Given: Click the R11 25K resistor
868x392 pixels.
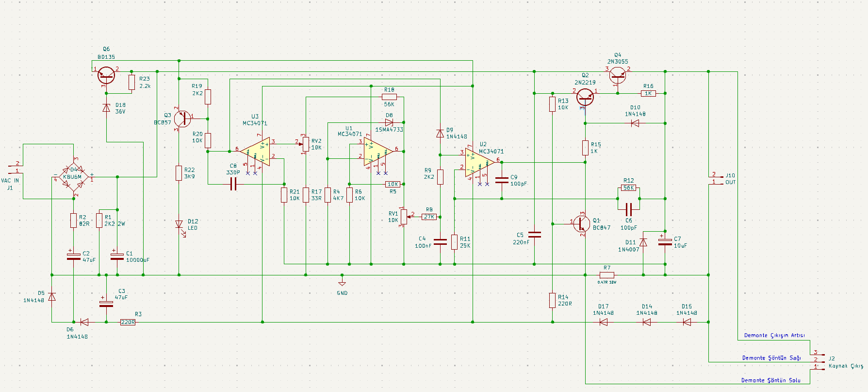Looking at the screenshot, I should [454, 242].
